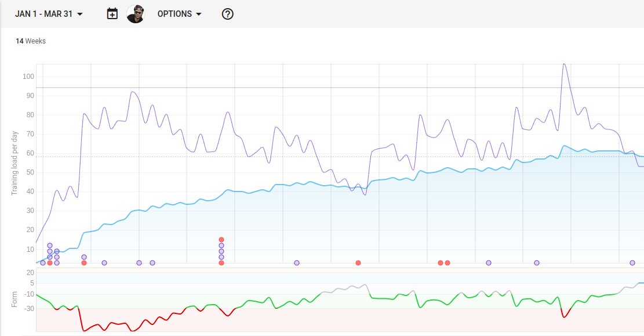Click the dropdown arrow next to OPTIONS

(x=199, y=15)
